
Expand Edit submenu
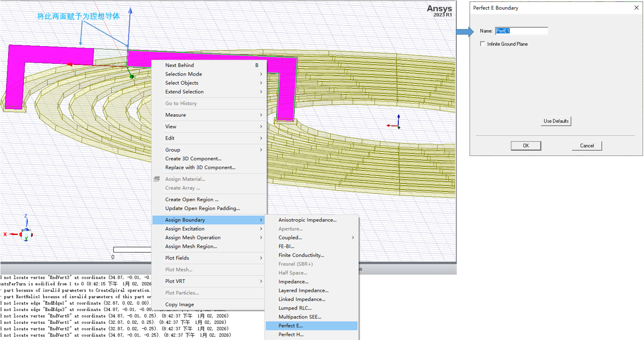(209, 138)
